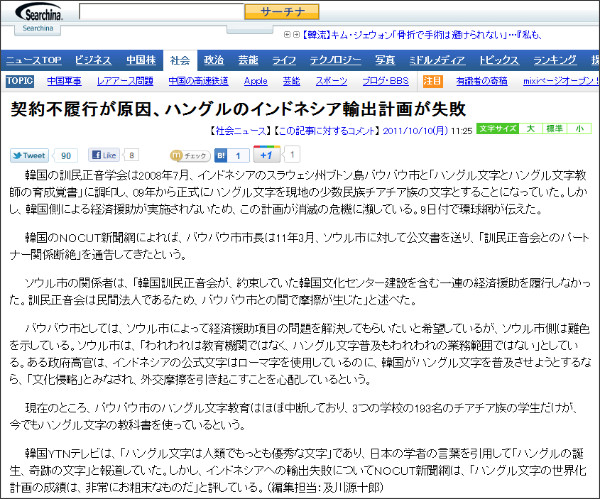Image resolution: width=600 pixels, height=499 pixels.
Task: Set font size to 標準
Action: (x=554, y=129)
